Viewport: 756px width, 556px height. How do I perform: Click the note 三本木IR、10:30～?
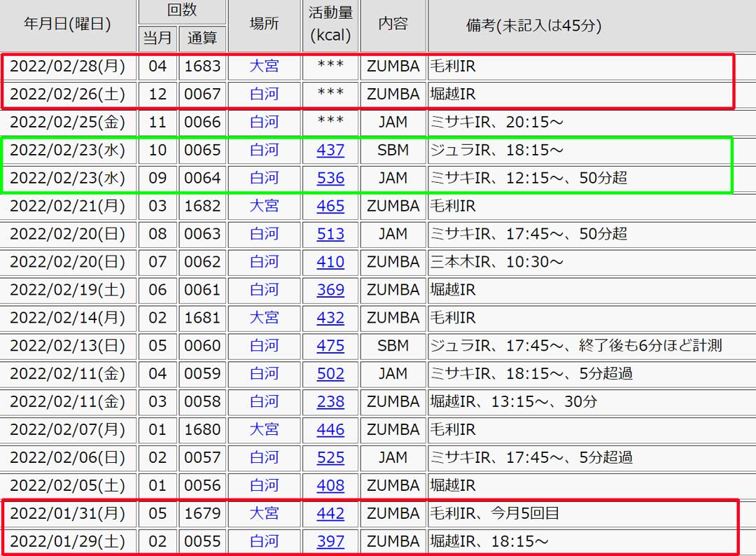point(496,262)
